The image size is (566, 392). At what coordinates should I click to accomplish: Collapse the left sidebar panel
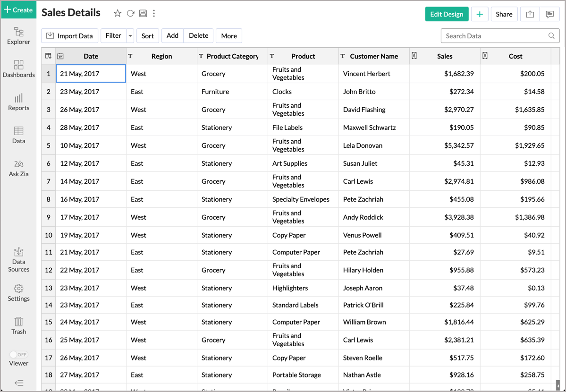(x=19, y=383)
